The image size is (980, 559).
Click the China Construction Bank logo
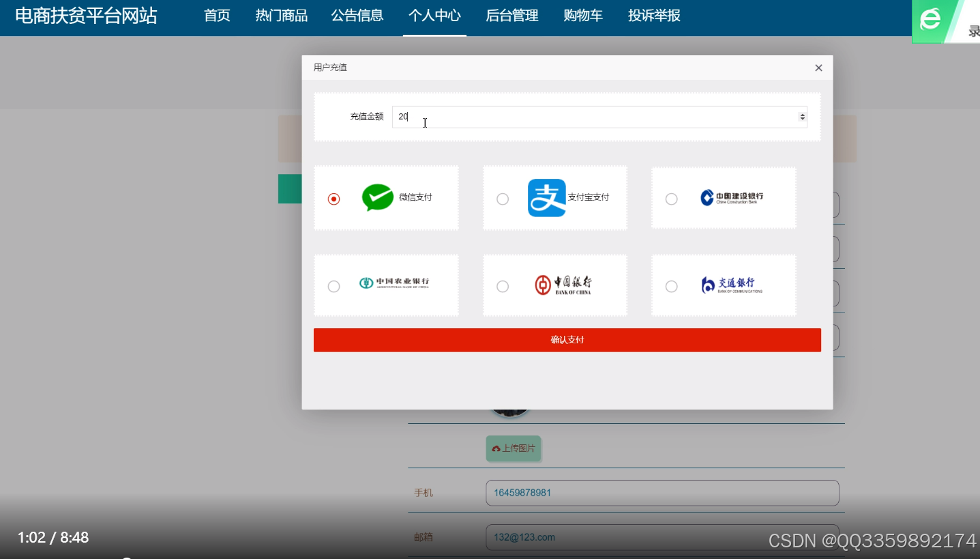pyautogui.click(x=732, y=197)
